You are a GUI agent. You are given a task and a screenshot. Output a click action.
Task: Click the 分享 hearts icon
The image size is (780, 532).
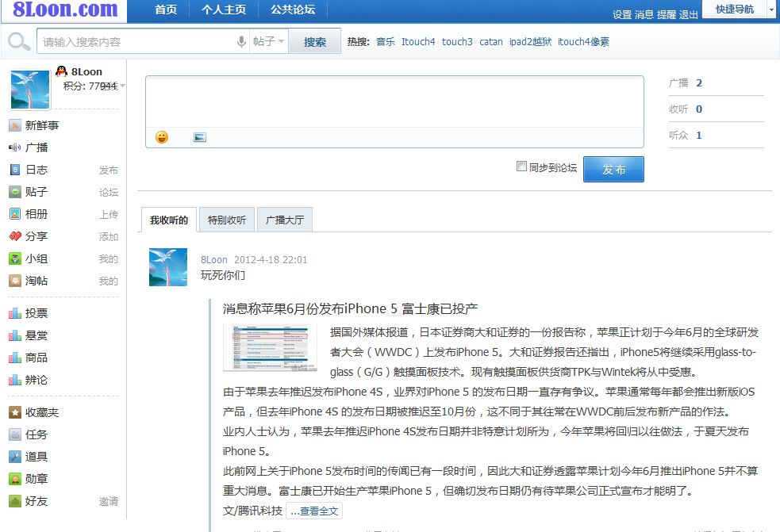(x=15, y=236)
